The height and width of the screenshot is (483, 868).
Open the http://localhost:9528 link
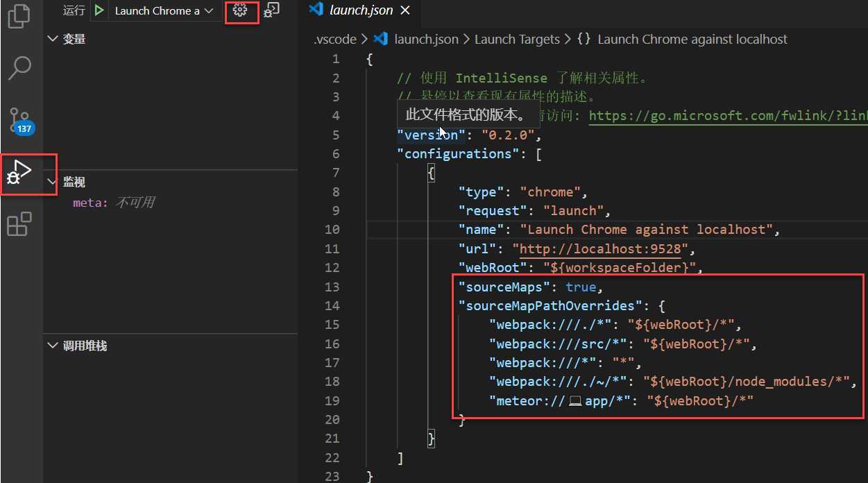[x=601, y=248]
